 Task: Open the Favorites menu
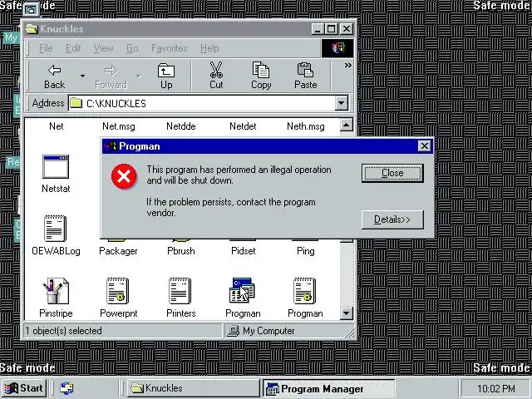(170, 48)
